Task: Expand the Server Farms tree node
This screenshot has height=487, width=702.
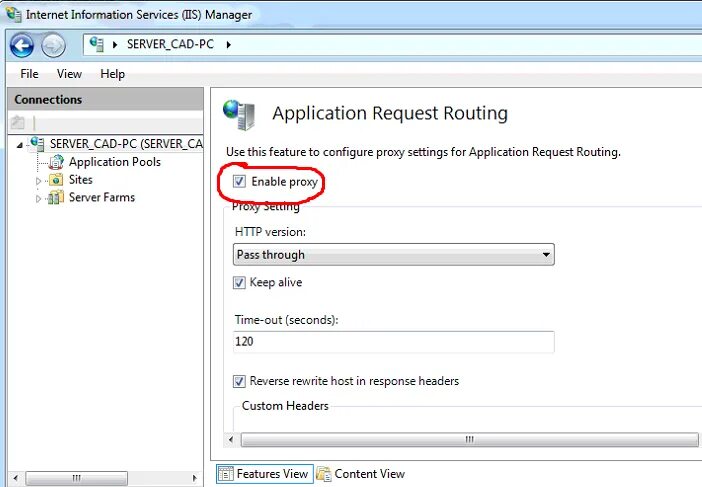Action: [38, 199]
